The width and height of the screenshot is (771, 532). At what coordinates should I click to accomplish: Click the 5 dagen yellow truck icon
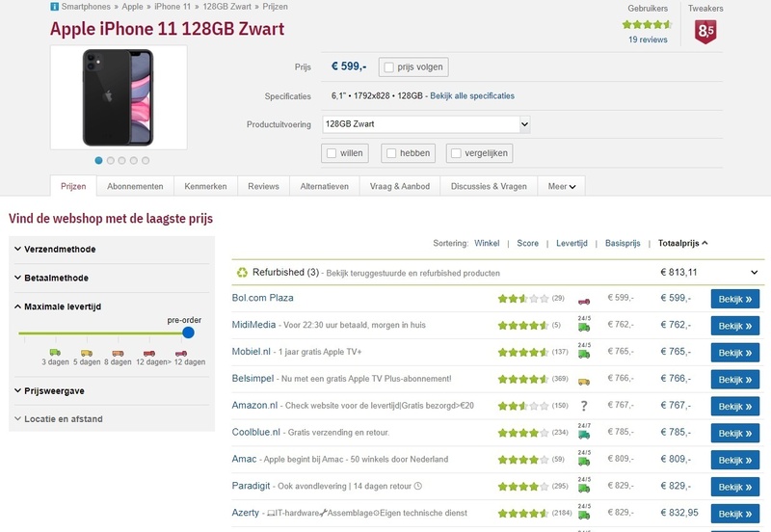pyautogui.click(x=87, y=353)
